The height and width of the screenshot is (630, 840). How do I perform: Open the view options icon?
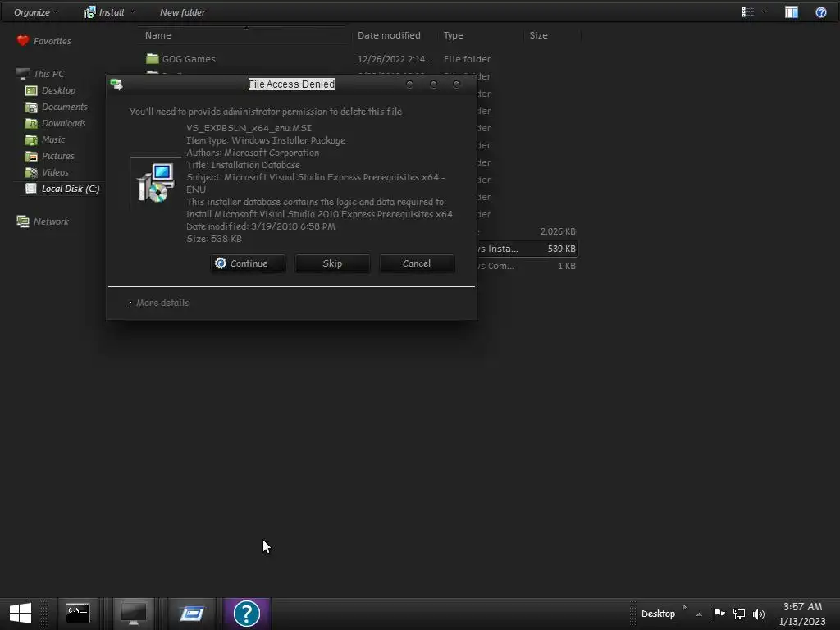coord(747,11)
